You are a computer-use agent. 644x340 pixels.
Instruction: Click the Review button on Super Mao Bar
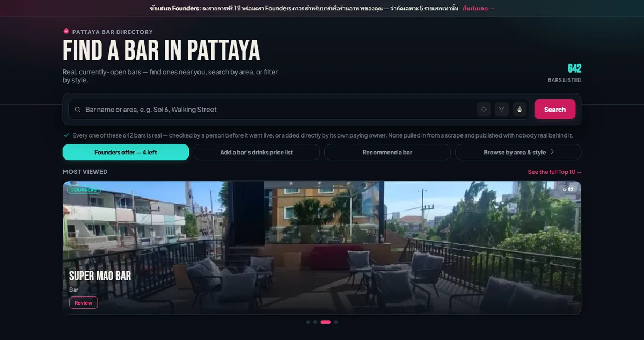83,302
